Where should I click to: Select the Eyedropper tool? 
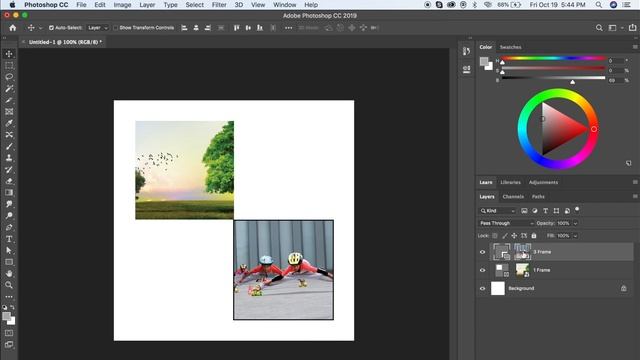click(x=9, y=123)
